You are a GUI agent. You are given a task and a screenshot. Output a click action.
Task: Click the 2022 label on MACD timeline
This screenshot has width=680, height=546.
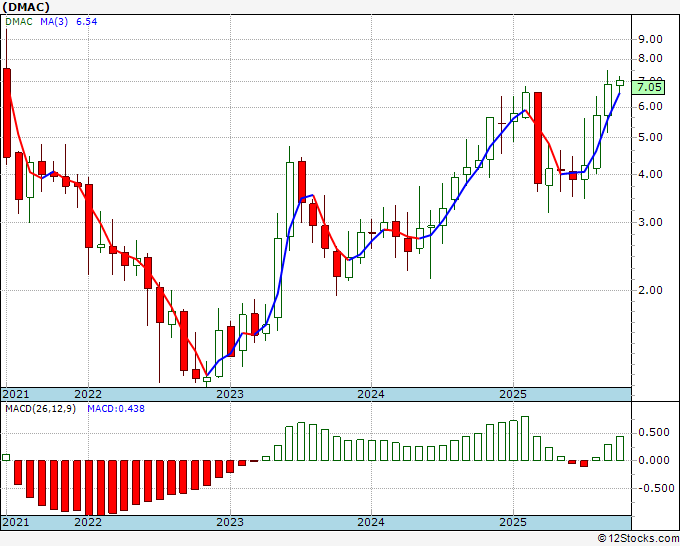click(x=88, y=522)
